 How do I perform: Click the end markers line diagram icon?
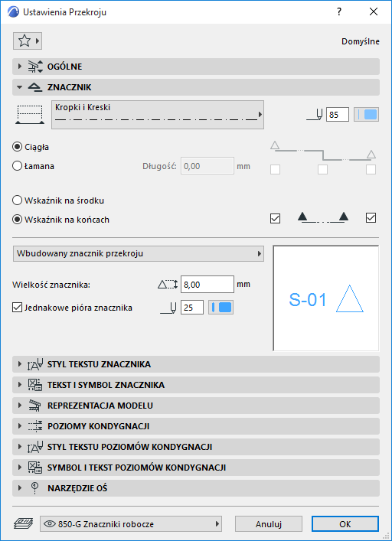click(322, 218)
